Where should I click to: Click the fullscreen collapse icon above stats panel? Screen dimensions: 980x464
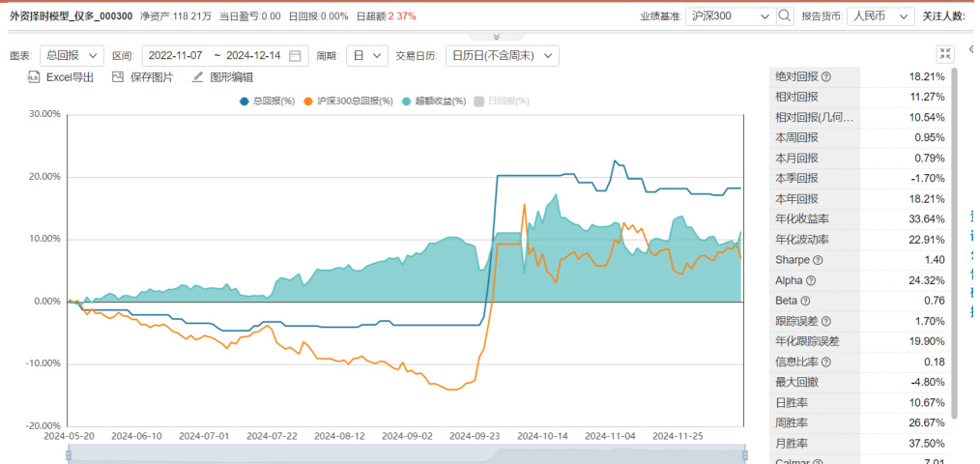click(x=944, y=54)
